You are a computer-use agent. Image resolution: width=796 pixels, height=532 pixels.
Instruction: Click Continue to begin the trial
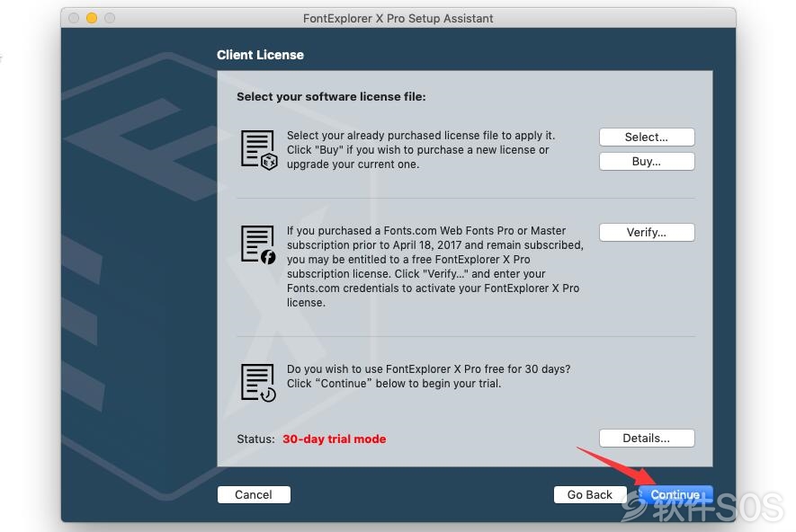point(675,494)
